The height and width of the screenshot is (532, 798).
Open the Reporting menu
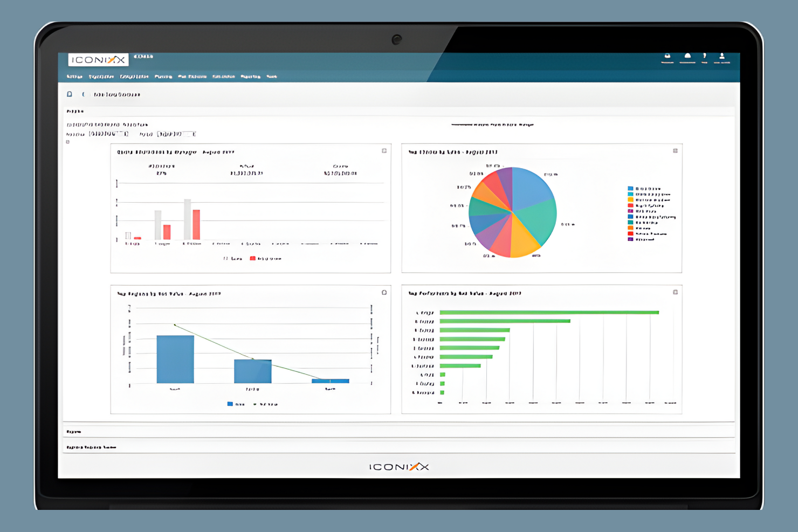250,77
